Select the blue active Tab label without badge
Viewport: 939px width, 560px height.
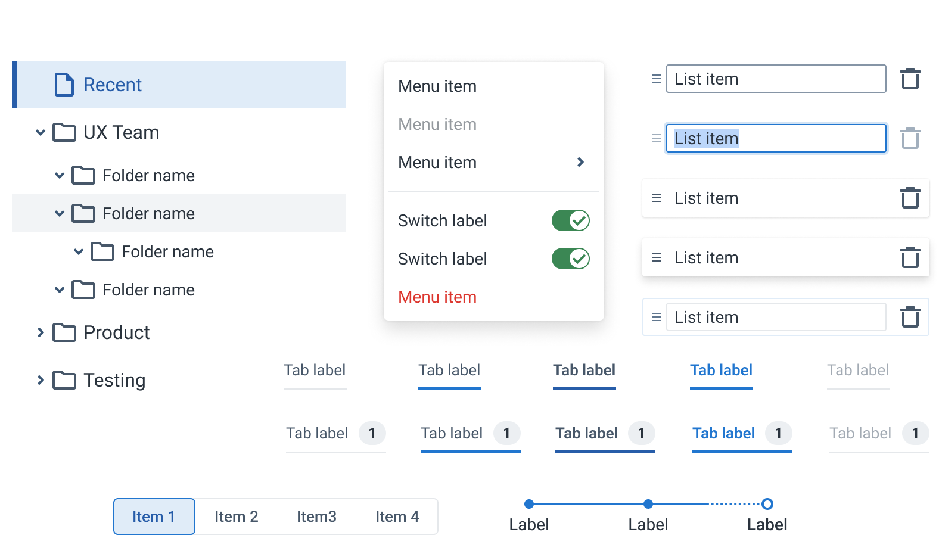tap(721, 370)
